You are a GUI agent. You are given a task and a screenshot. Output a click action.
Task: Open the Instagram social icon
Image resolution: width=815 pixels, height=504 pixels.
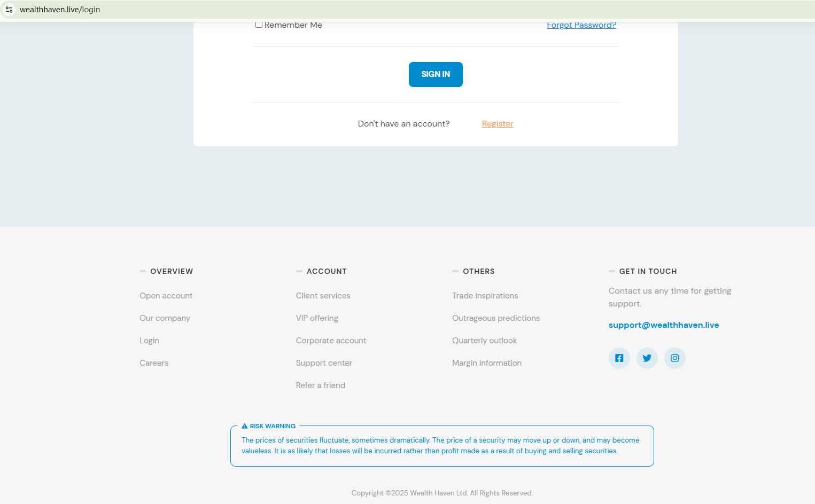(x=674, y=358)
